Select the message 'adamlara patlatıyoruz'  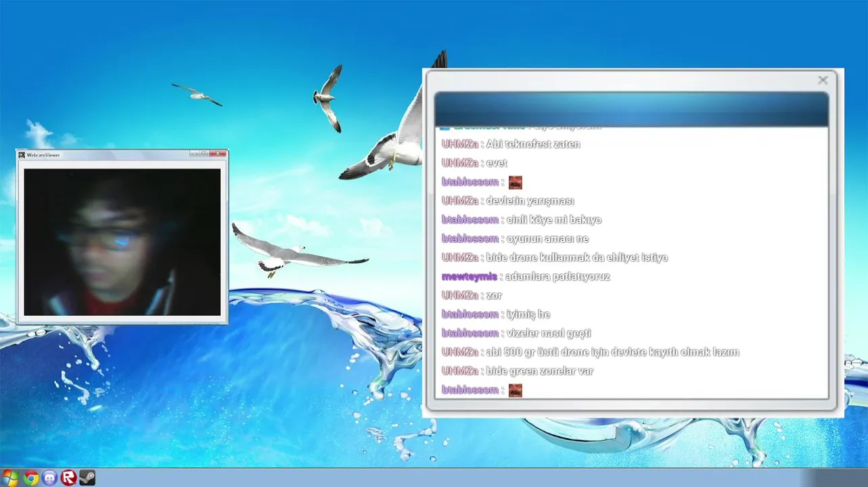click(x=557, y=277)
